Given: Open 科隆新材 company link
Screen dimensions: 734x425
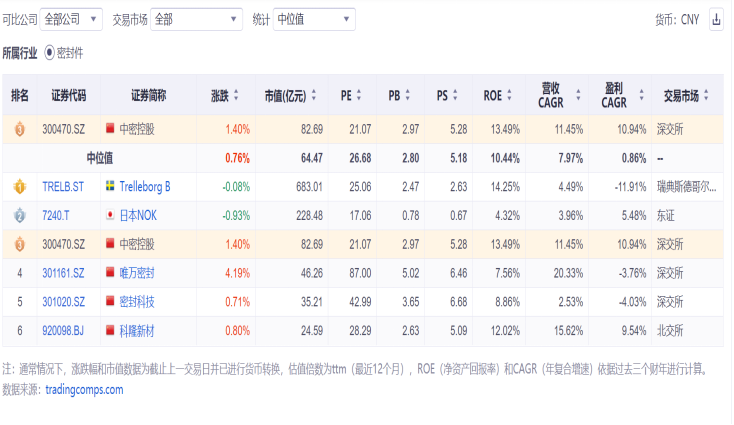Looking at the screenshot, I should 137,331.
